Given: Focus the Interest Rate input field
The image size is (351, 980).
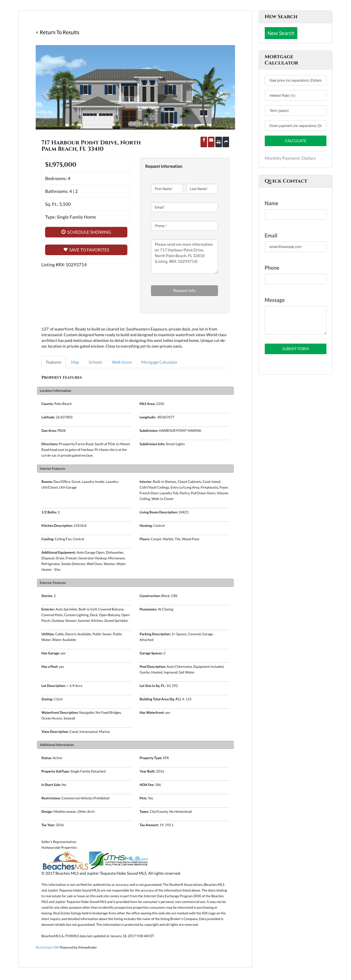Looking at the screenshot, I should 295,96.
